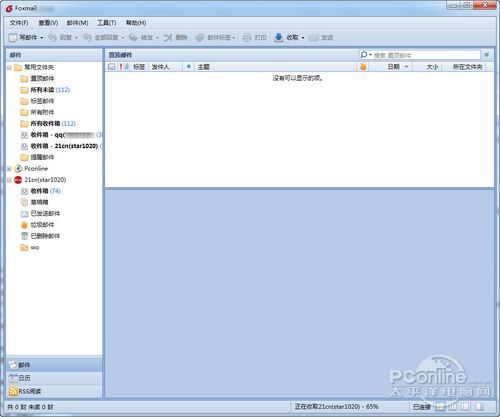Click the 草稿箱 drafts folder icon

point(24,202)
